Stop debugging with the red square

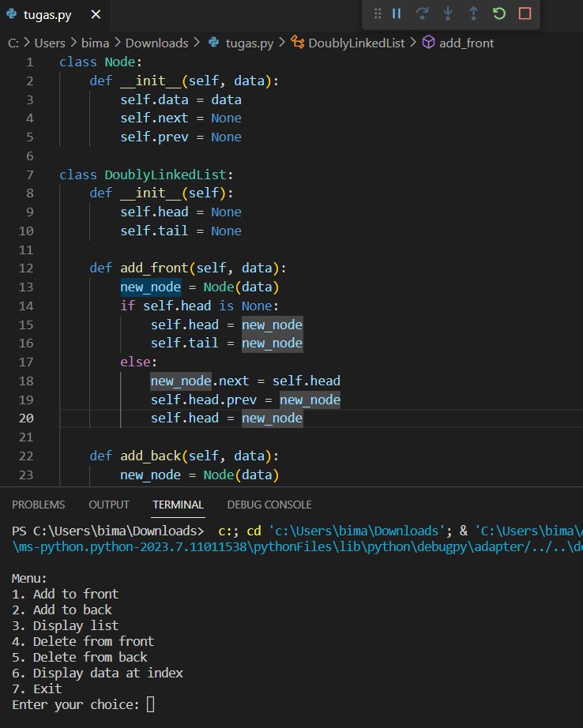coord(525,13)
